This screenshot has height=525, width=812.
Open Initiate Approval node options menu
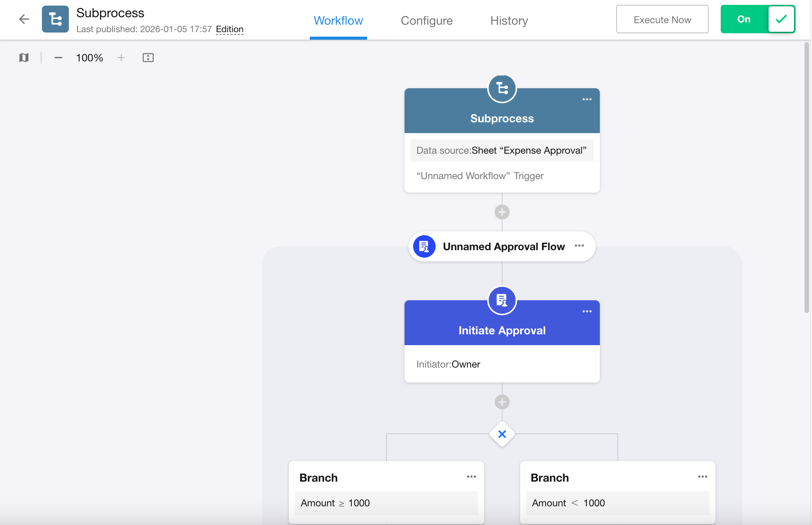click(x=587, y=311)
